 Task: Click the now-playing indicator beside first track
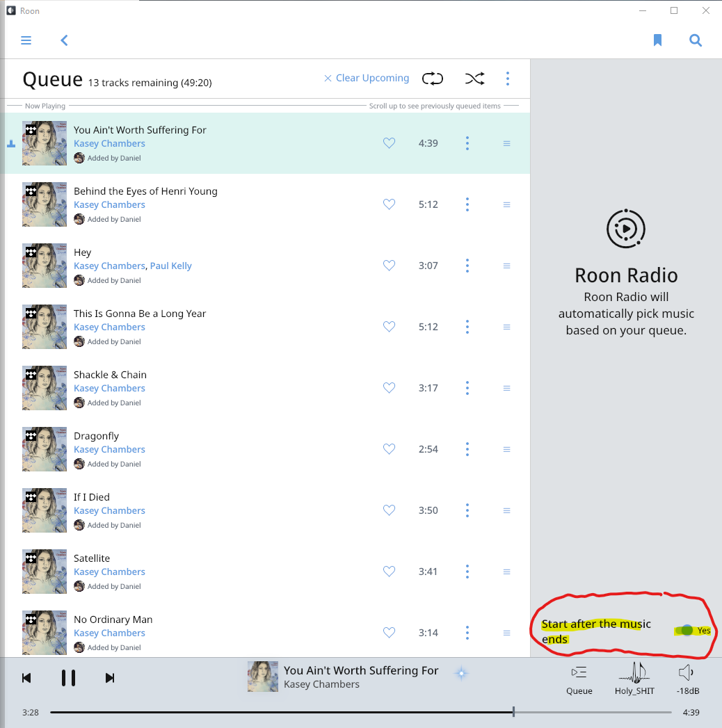click(x=11, y=144)
